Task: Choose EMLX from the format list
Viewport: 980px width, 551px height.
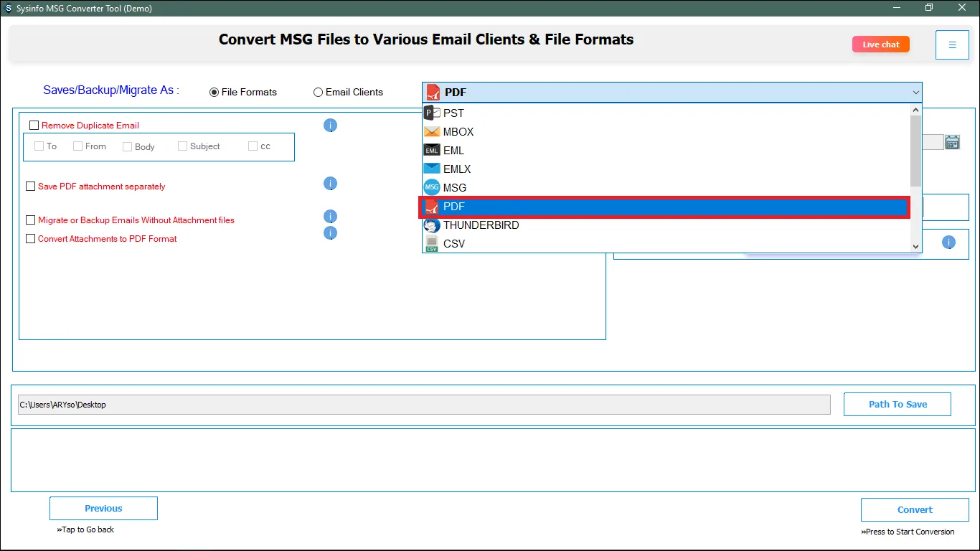Action: click(x=666, y=169)
